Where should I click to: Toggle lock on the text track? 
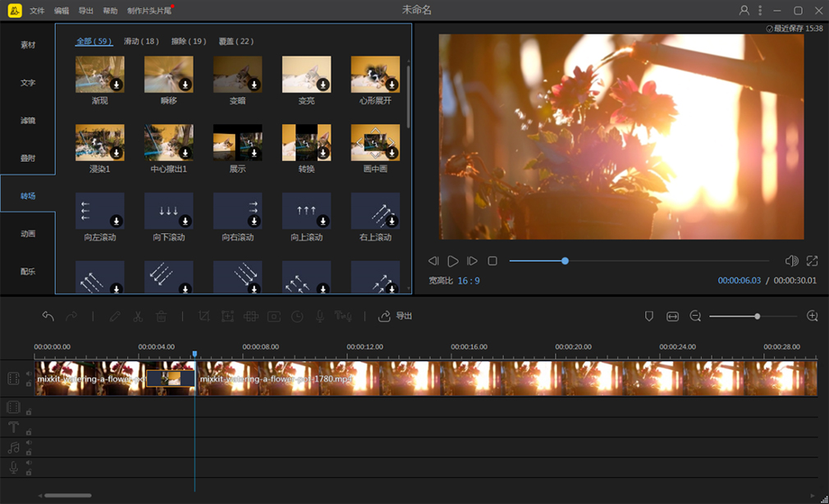29,432
